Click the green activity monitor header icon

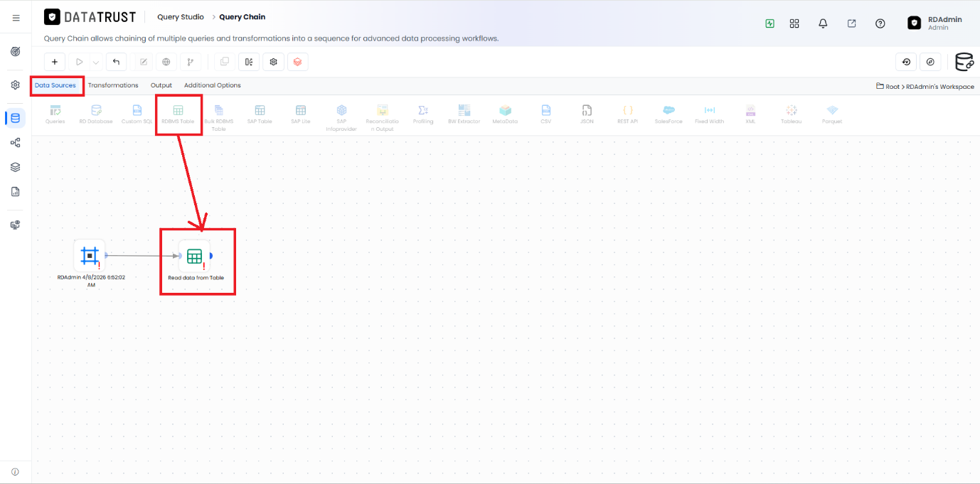(769, 23)
